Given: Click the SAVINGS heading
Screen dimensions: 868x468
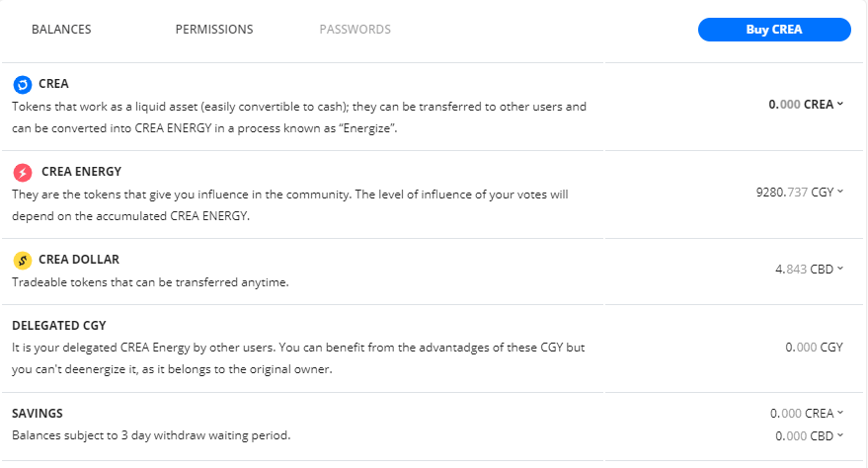Looking at the screenshot, I should [x=38, y=414].
